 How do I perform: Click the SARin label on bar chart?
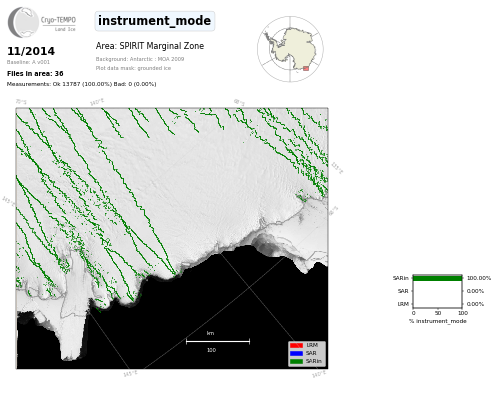point(400,278)
